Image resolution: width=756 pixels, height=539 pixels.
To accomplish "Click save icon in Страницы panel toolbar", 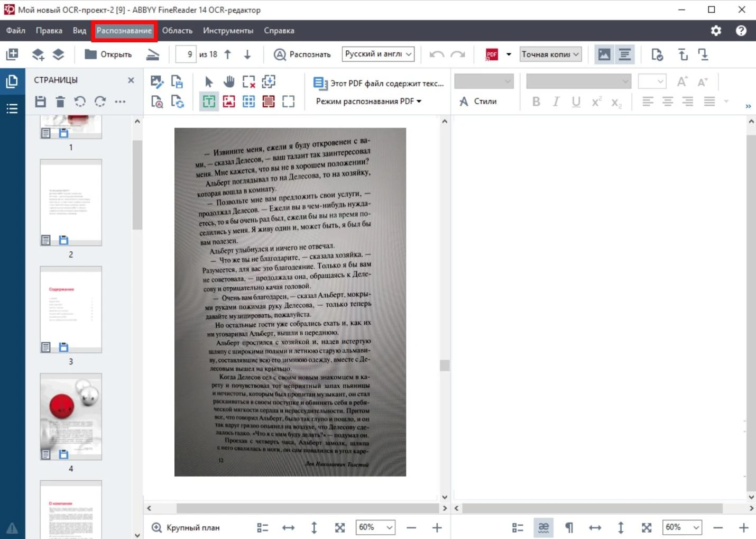I will (40, 101).
